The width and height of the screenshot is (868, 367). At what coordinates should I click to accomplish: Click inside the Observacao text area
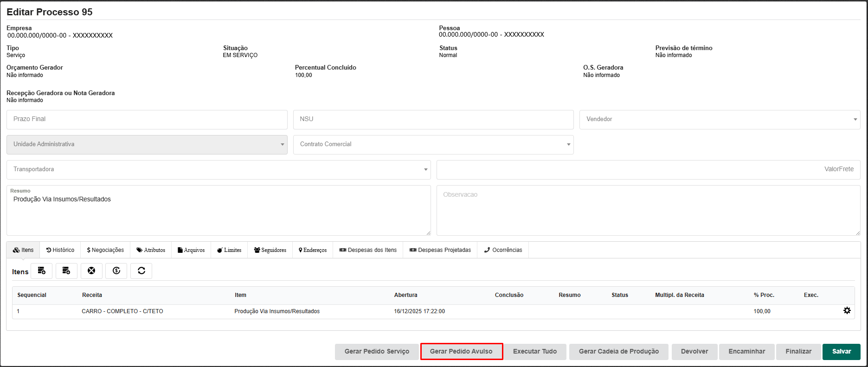pyautogui.click(x=648, y=211)
